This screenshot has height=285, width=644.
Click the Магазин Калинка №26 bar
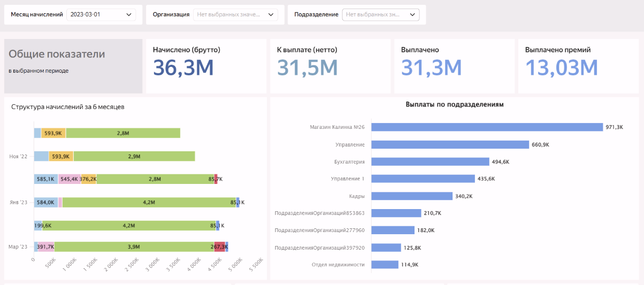[x=487, y=127]
